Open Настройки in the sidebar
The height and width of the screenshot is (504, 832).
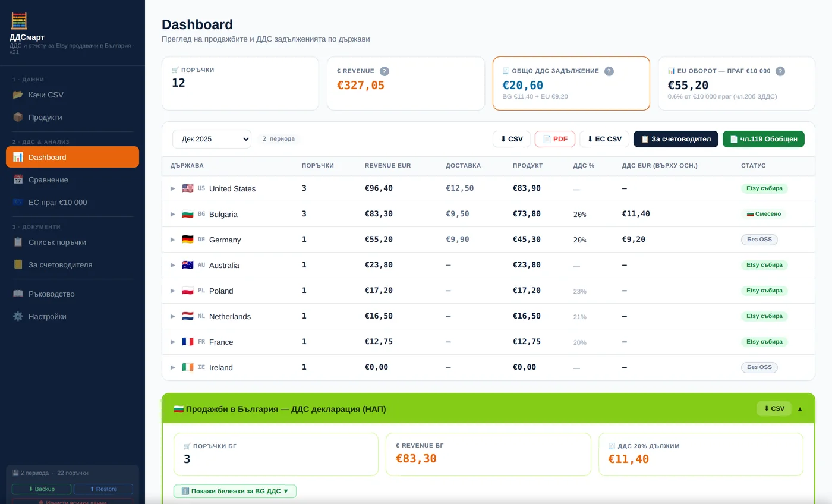click(73, 316)
